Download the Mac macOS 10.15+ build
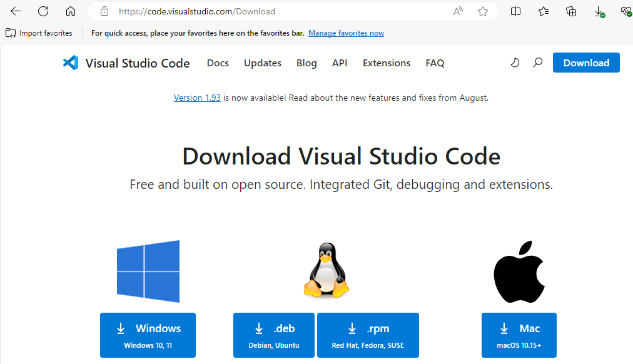Viewport: 633px width, 364px height. (x=519, y=335)
